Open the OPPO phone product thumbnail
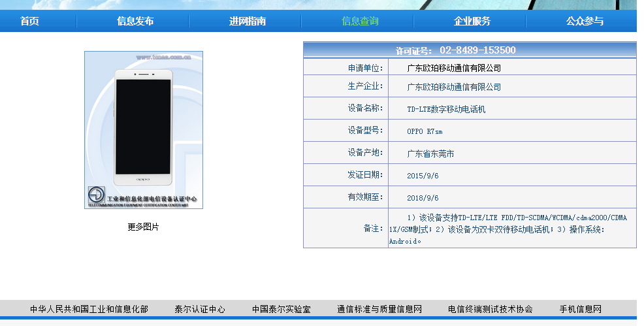Image resolution: width=644 pixels, height=326 pixels. pos(144,130)
